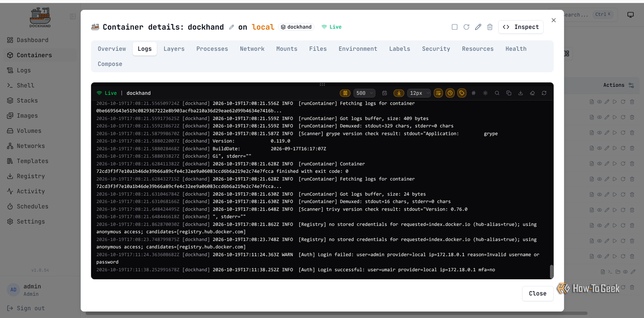
Task: Open the Layers tab
Action: pyautogui.click(x=174, y=49)
